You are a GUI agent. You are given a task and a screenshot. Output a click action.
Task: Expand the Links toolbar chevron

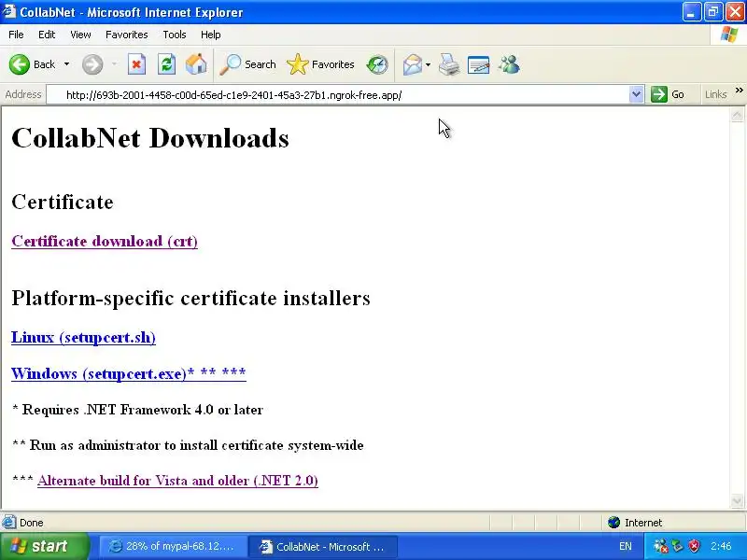click(x=739, y=90)
